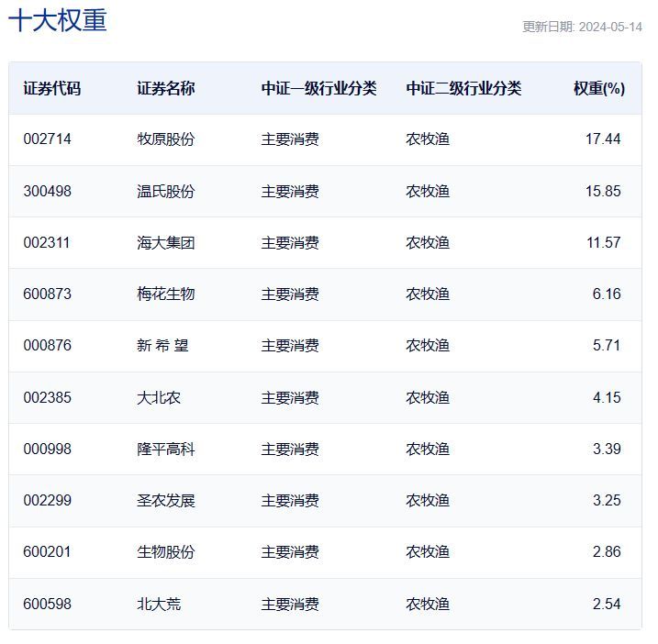Select stock code 600598

[x=48, y=604]
